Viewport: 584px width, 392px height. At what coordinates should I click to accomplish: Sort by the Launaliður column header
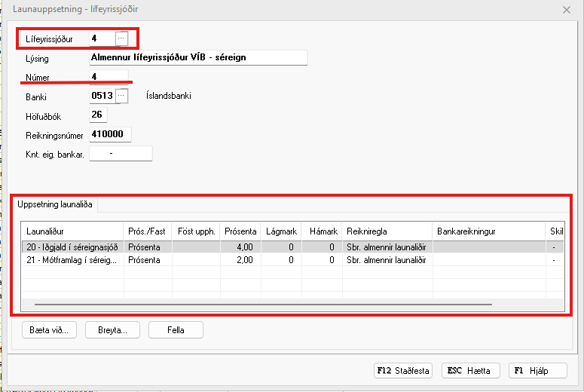coord(72,231)
